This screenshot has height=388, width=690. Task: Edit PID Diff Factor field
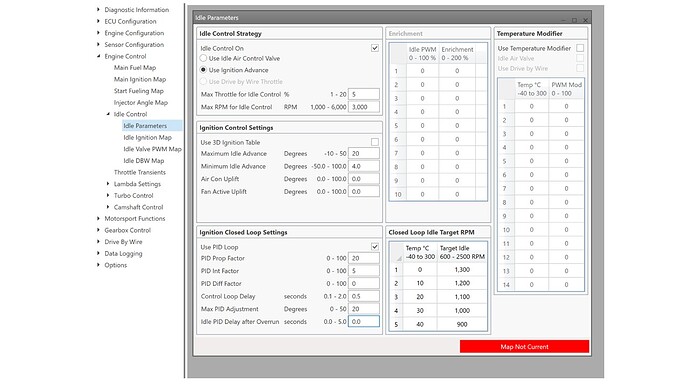[363, 284]
